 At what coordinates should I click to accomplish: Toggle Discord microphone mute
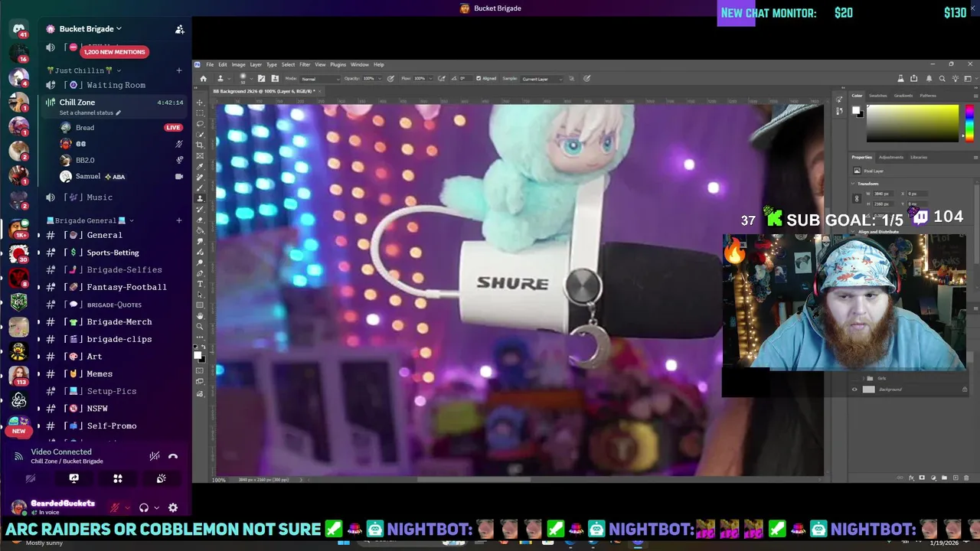[115, 507]
